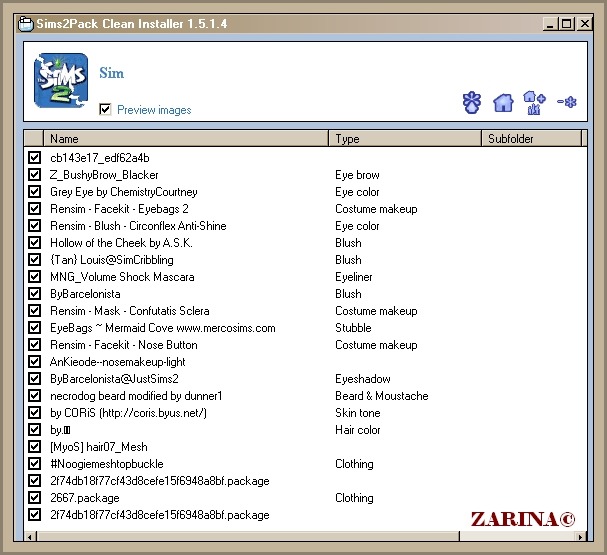Sort by the Name column header

click(186, 139)
